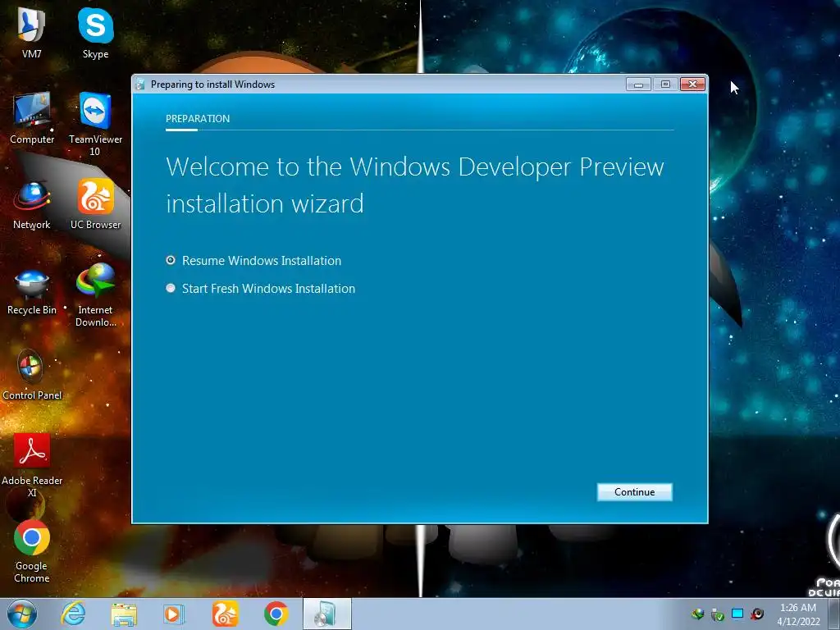Screen dimensions: 840x630
Task: Click the installer window title bar icon
Action: click(140, 84)
